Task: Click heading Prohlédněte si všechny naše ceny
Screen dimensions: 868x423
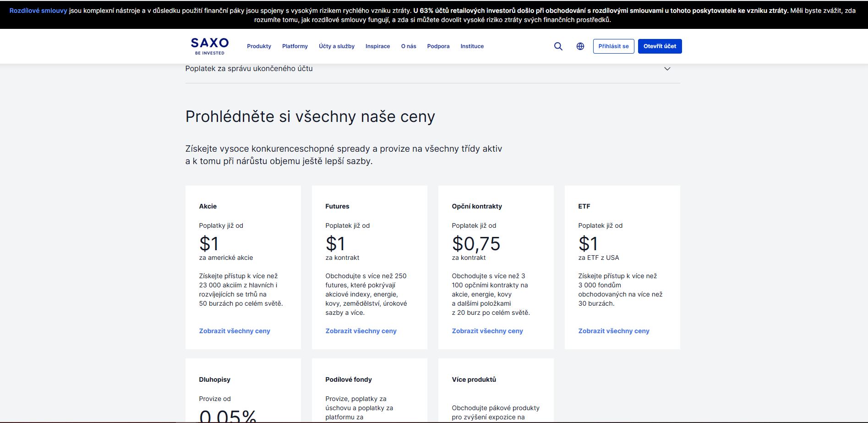Action: click(x=310, y=117)
